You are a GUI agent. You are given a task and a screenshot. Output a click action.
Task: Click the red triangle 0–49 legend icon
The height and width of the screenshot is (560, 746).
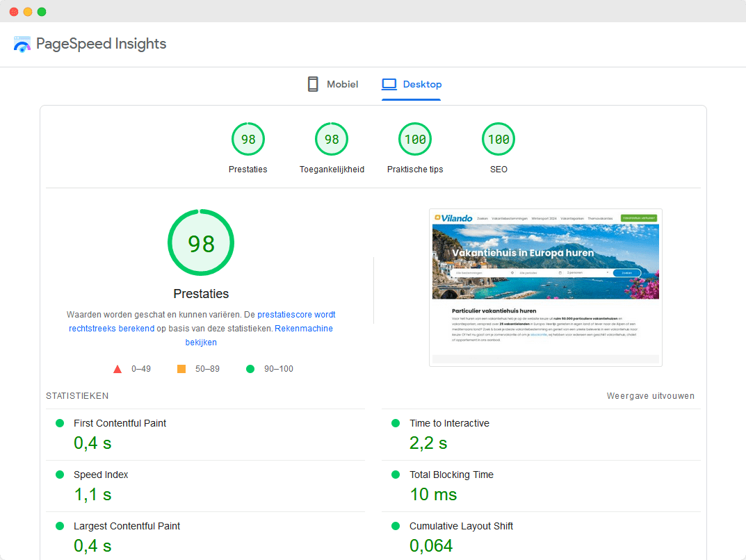pos(117,369)
